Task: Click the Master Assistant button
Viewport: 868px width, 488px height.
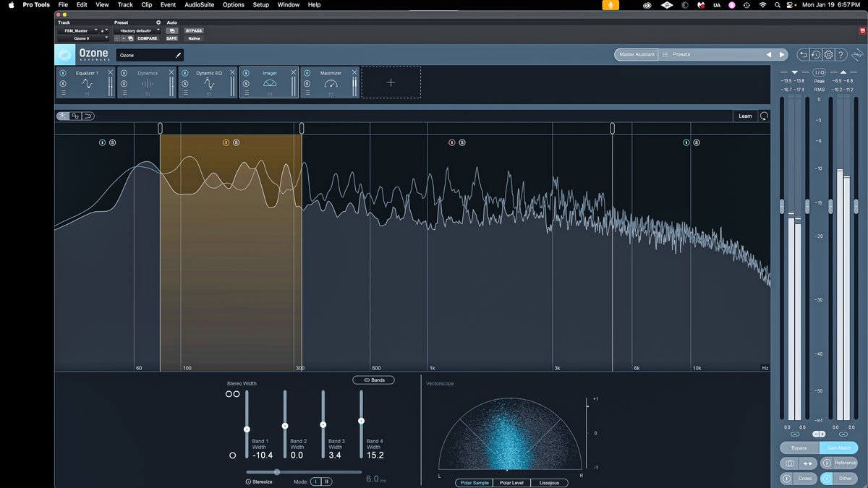Action: click(636, 54)
